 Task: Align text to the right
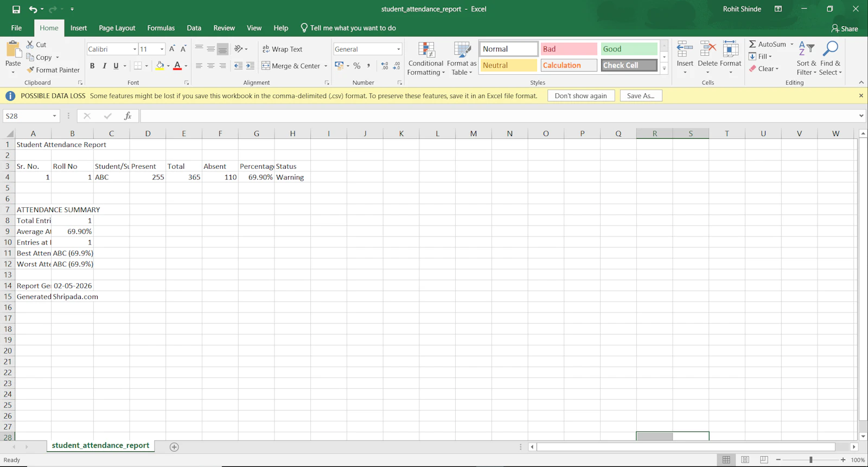click(222, 66)
